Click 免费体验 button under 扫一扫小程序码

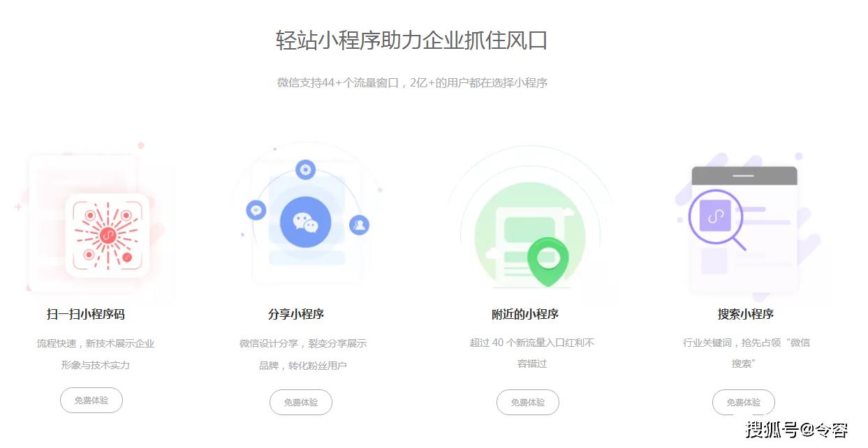(x=91, y=401)
